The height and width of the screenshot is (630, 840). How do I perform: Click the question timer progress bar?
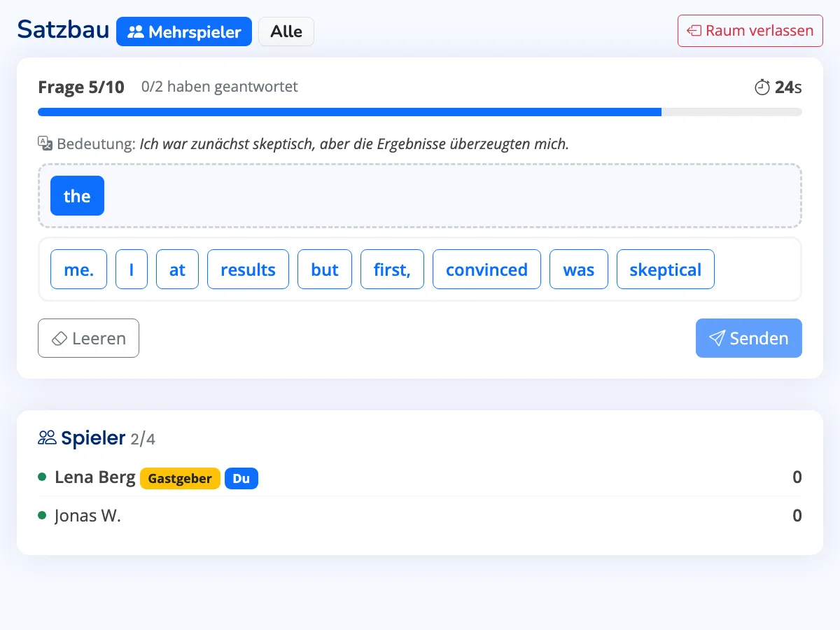pyautogui.click(x=420, y=112)
